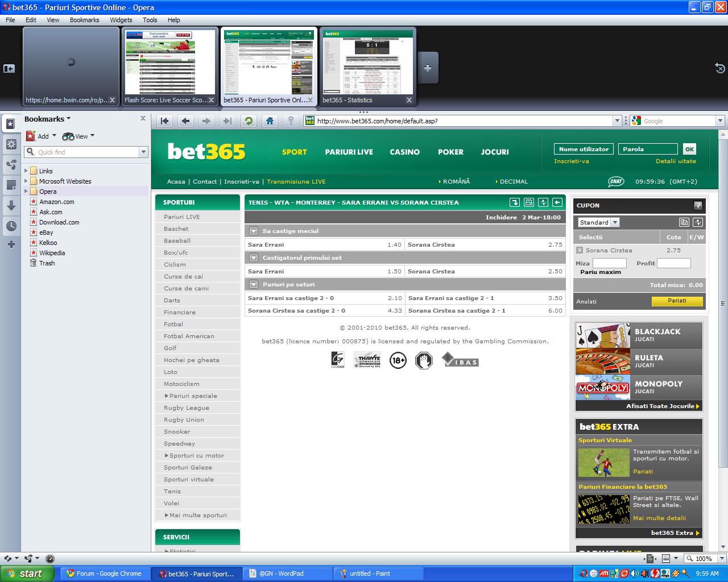The height and width of the screenshot is (582, 728).
Task: Open the Bookmarks panel star icon
Action: pos(11,123)
